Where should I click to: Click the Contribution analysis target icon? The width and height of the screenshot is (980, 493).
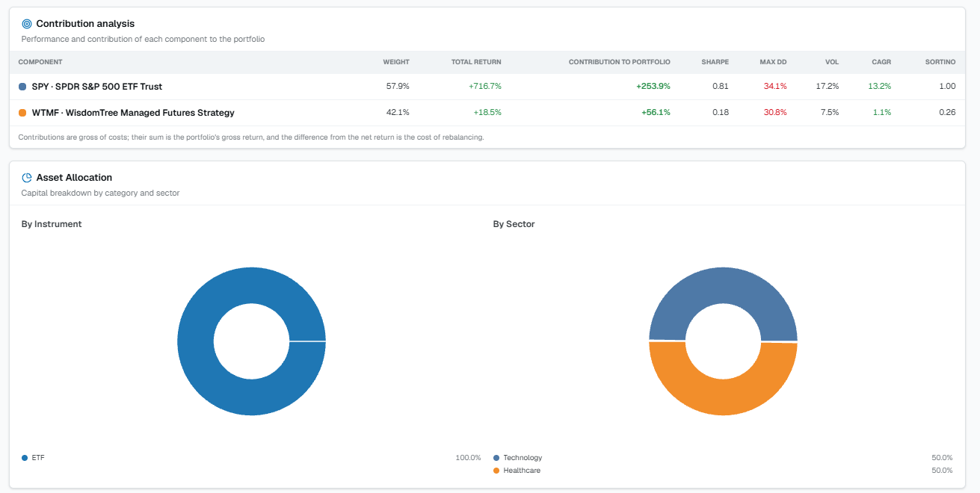(x=27, y=24)
